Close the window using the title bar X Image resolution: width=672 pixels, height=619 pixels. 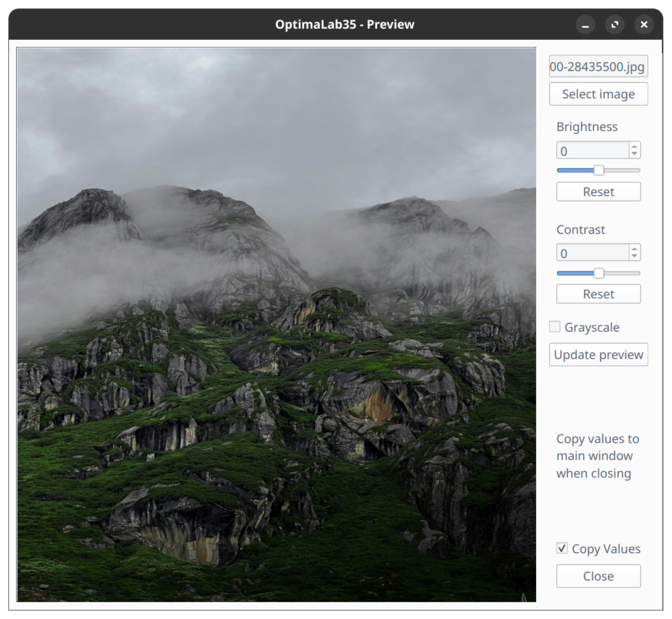coord(644,25)
